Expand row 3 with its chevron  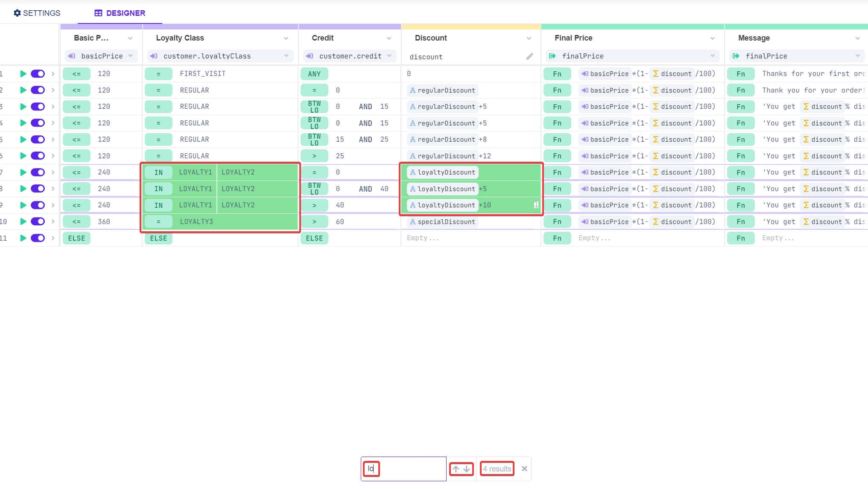pyautogui.click(x=53, y=107)
